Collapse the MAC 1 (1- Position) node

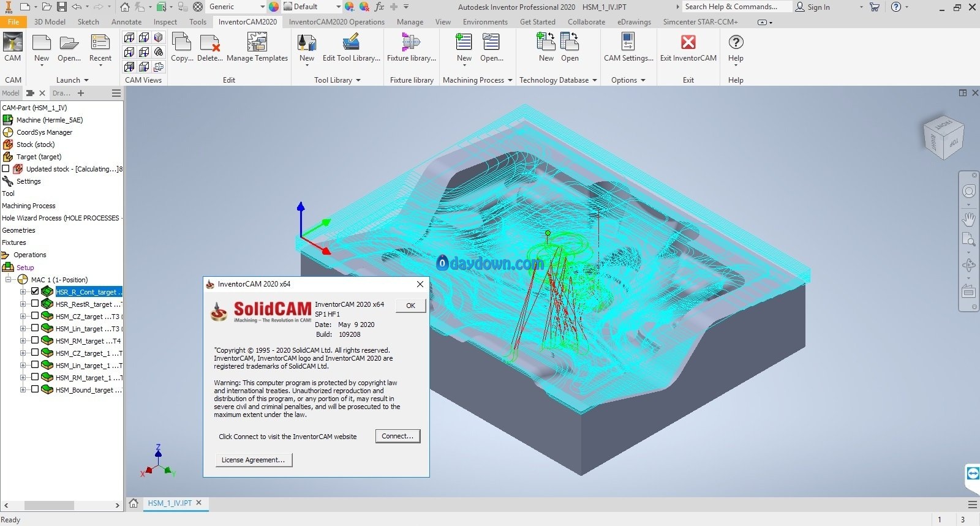(x=9, y=279)
